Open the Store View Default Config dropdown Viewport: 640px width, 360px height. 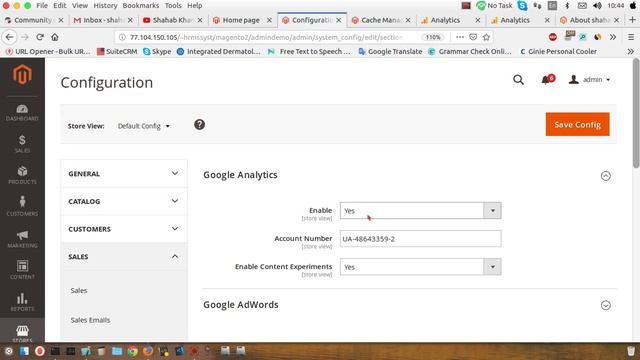144,126
